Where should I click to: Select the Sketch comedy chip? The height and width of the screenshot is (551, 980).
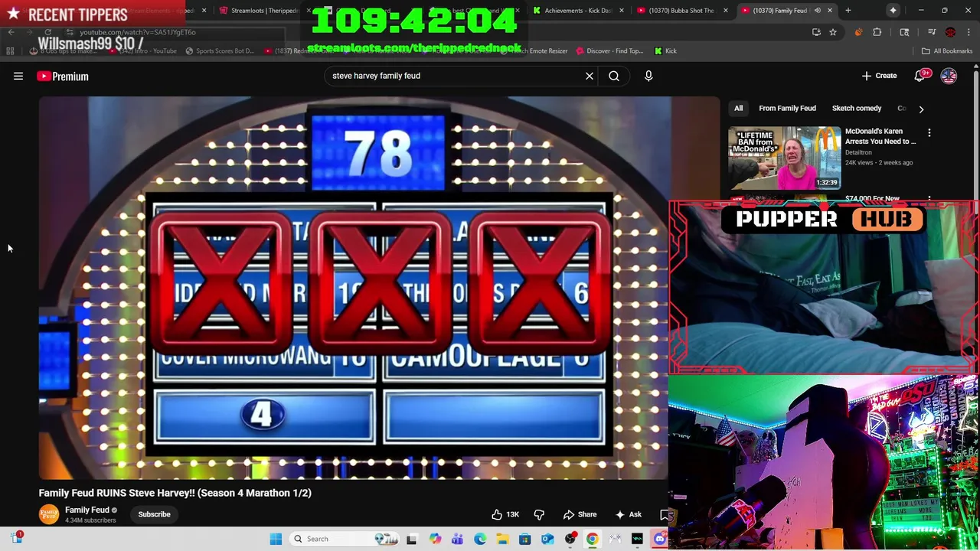coord(856,109)
